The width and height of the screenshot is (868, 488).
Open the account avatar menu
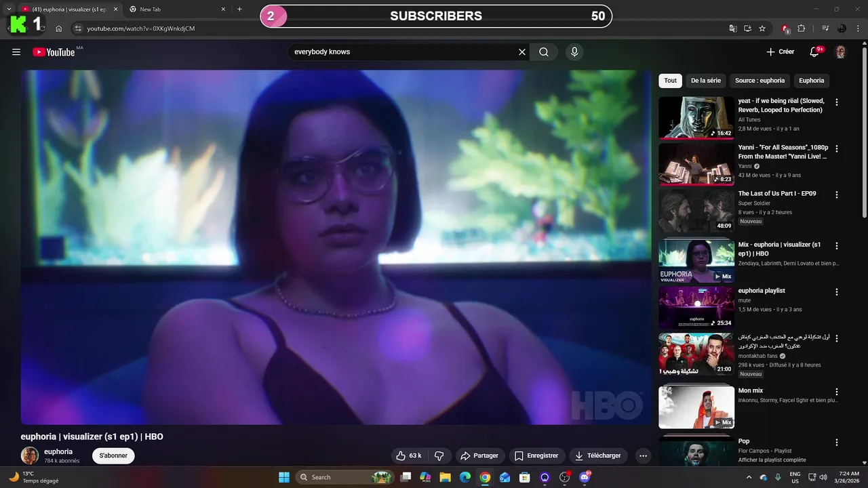841,52
